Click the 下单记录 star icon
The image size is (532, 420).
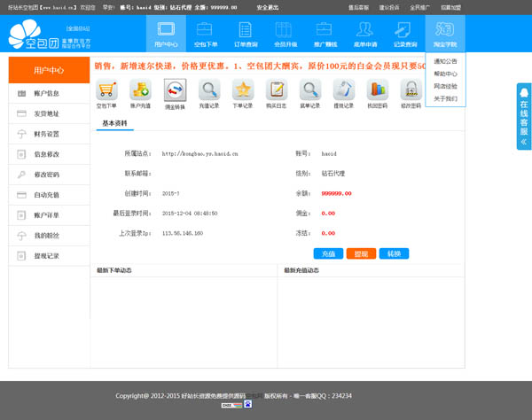(x=243, y=89)
